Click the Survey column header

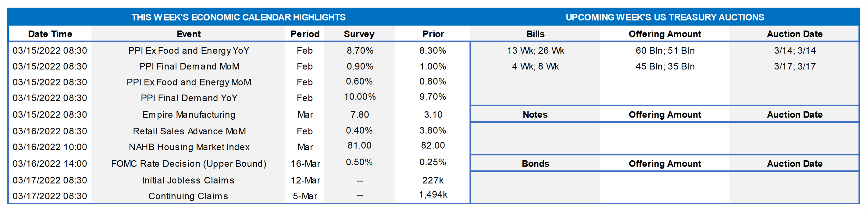pyautogui.click(x=359, y=34)
